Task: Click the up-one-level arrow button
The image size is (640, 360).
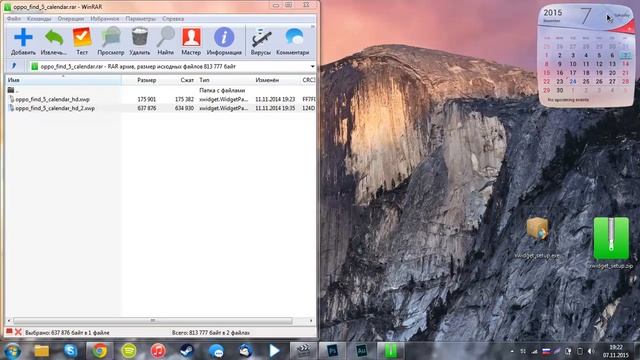Action: pyautogui.click(x=14, y=66)
